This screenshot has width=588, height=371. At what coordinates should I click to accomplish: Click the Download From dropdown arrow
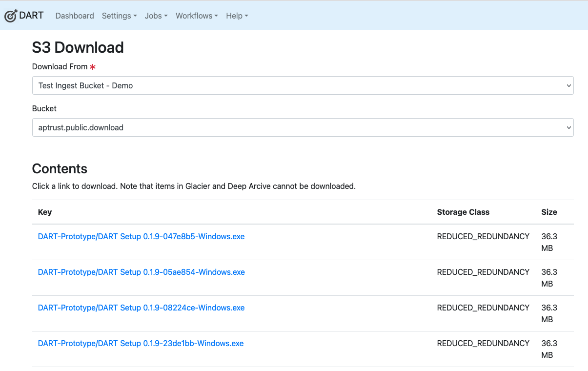tap(569, 85)
